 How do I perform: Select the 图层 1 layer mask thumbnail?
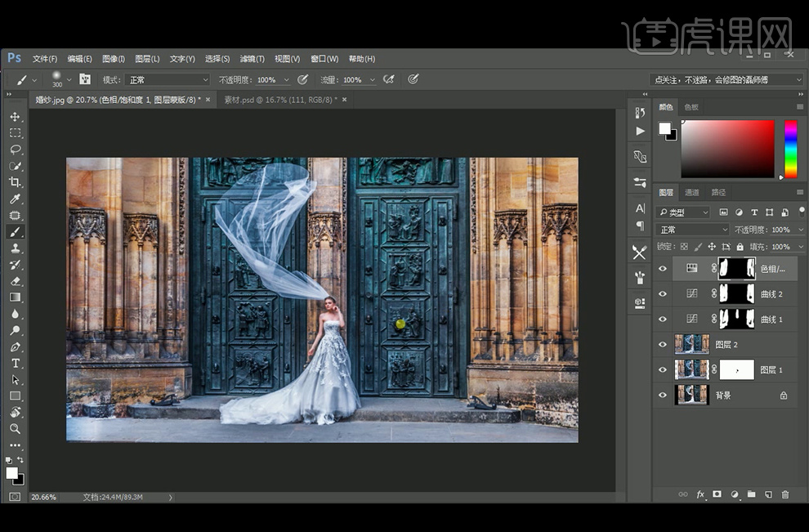tap(736, 370)
